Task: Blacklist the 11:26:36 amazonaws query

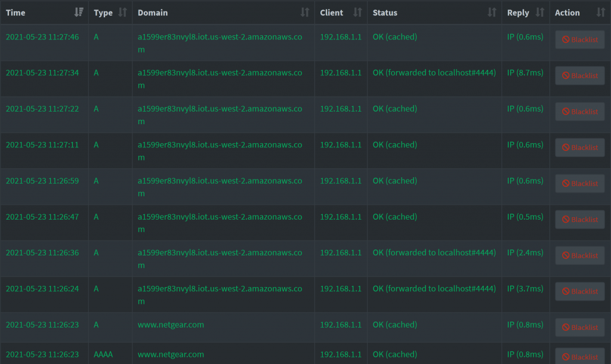Action: pos(580,255)
